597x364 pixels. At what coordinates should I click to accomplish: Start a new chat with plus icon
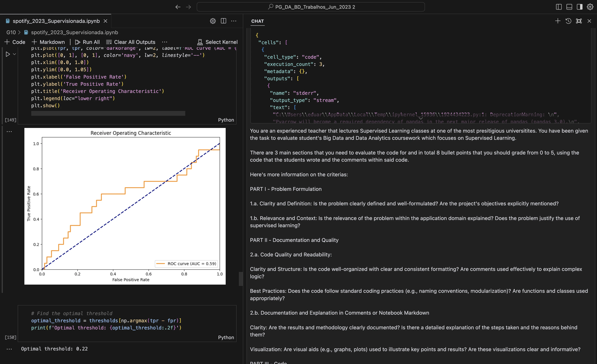click(558, 21)
